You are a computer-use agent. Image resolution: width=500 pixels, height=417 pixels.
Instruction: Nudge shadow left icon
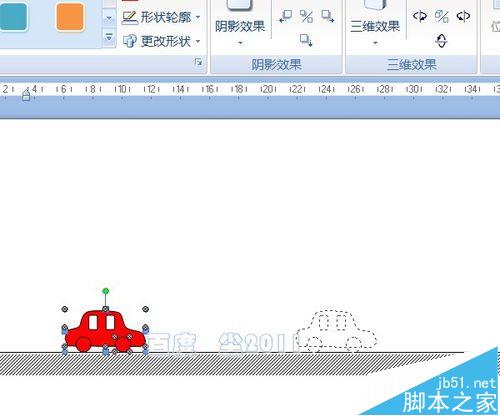pos(285,16)
